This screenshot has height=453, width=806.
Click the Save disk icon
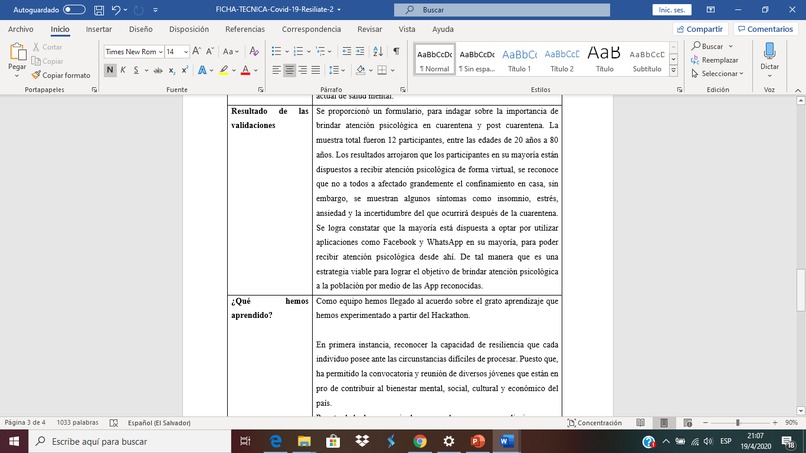[x=99, y=10]
